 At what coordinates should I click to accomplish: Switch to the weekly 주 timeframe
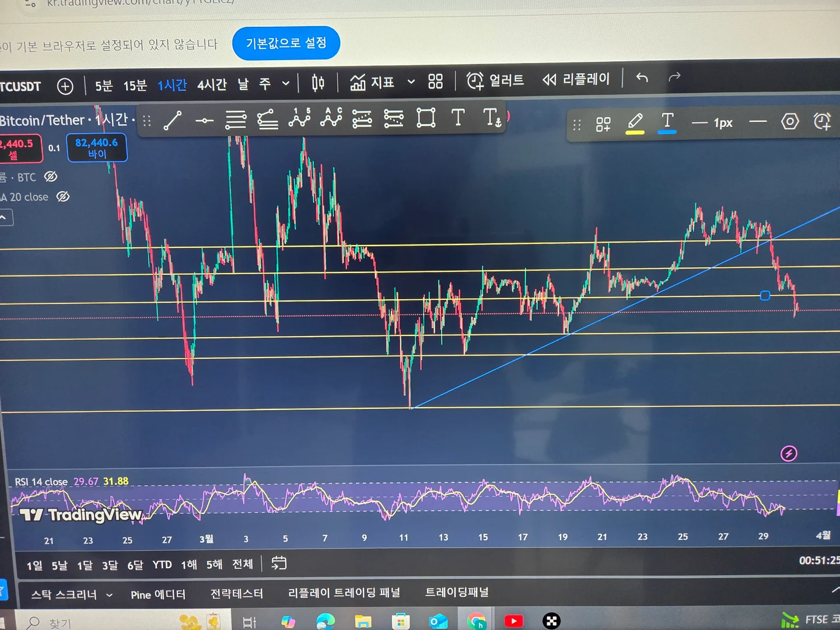pos(265,84)
